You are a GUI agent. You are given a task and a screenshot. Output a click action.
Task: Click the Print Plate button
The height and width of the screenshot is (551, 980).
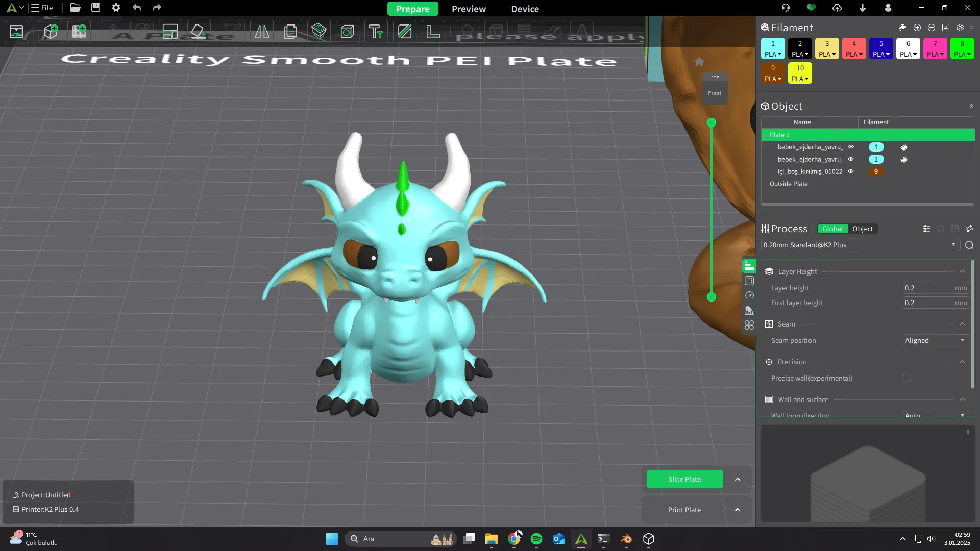(684, 510)
